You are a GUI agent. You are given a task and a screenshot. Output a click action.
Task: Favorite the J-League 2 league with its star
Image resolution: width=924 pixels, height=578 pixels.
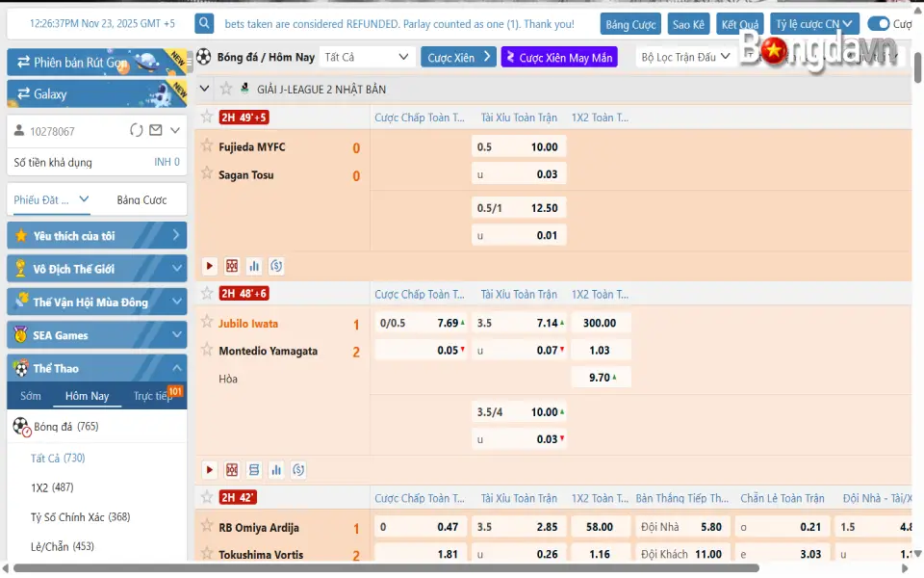226,89
